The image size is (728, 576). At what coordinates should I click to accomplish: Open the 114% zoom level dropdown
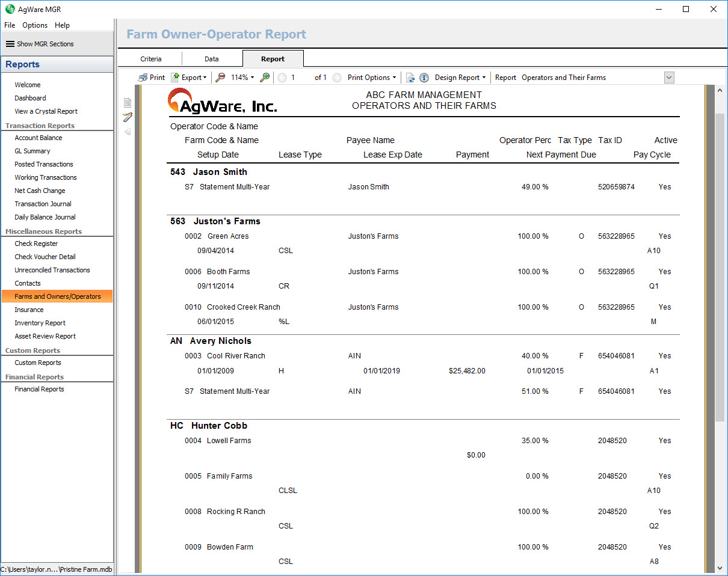click(x=242, y=78)
